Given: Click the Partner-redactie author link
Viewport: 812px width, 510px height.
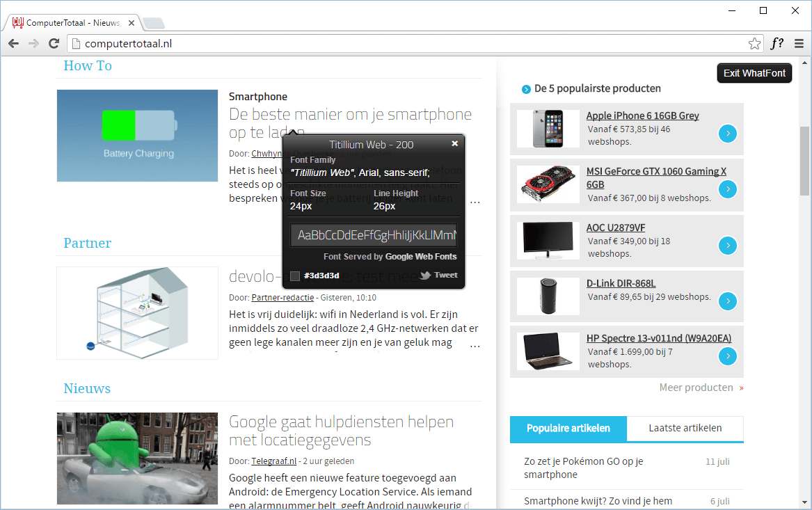Looking at the screenshot, I should pos(282,298).
